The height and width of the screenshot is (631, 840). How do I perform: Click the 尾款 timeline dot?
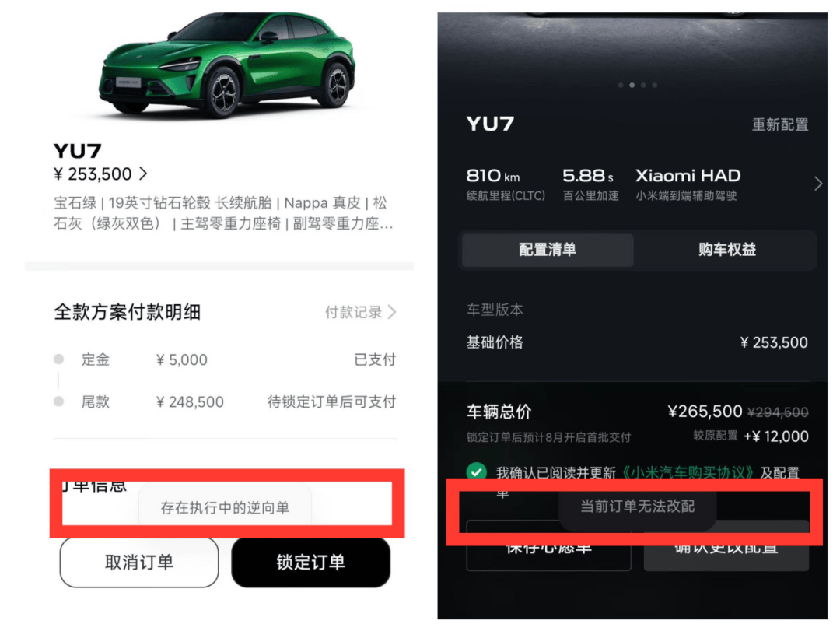point(59,401)
